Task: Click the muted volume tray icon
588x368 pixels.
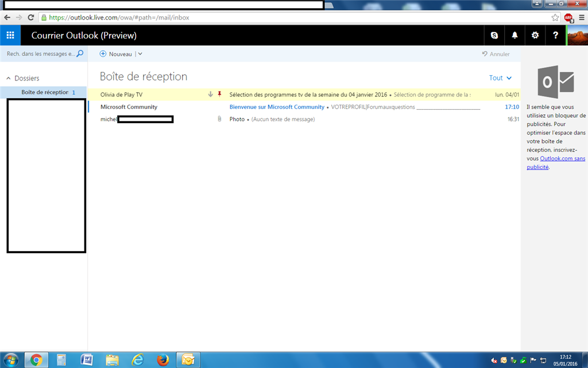Action: click(494, 361)
